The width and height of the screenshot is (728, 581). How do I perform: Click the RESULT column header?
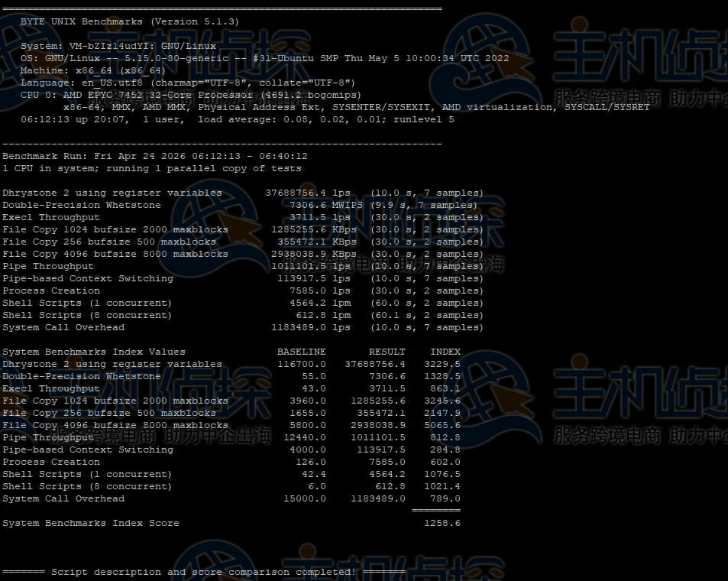[x=387, y=352]
